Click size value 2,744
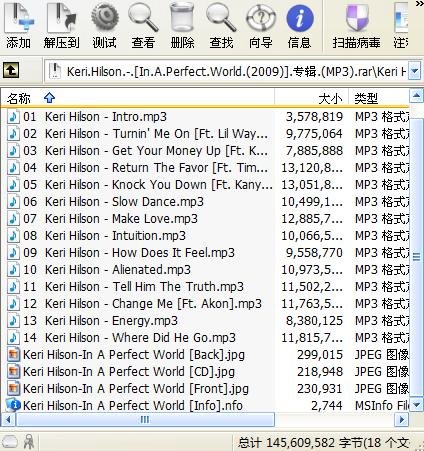 coord(327,406)
